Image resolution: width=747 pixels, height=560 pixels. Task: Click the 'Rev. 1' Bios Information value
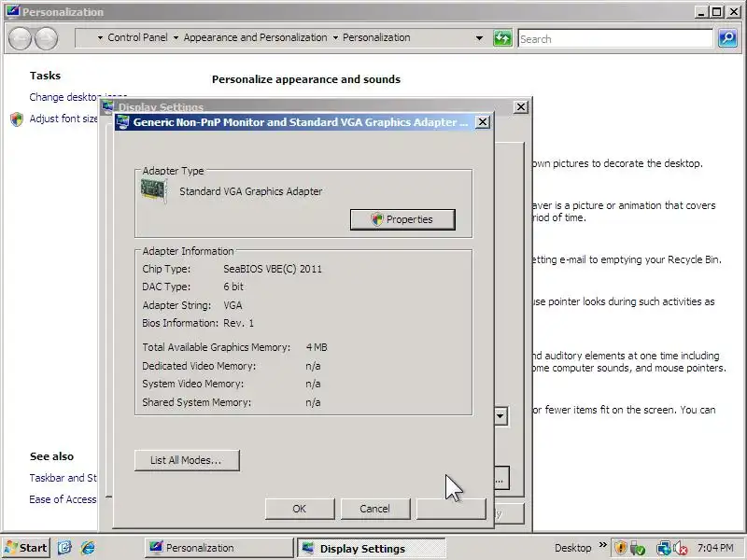(238, 323)
